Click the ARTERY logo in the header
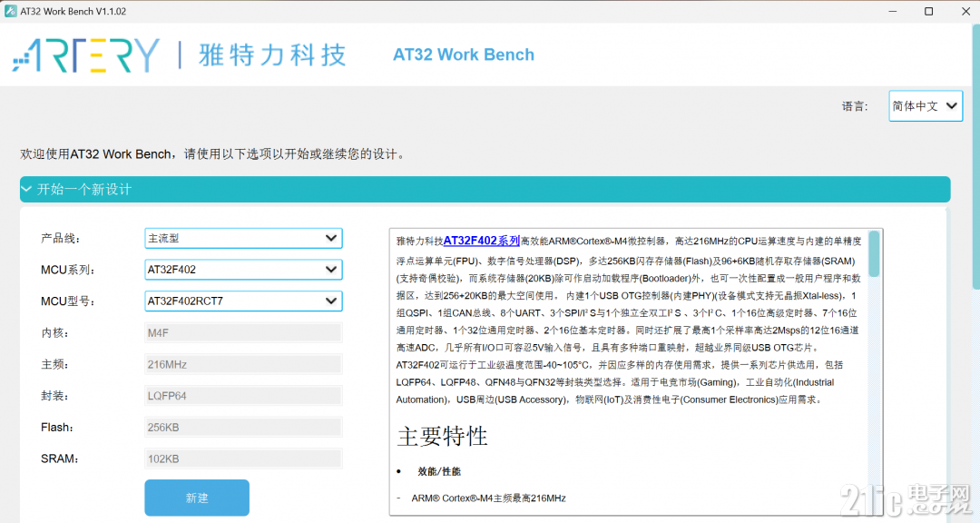The height and width of the screenshot is (523, 980). tap(86, 55)
